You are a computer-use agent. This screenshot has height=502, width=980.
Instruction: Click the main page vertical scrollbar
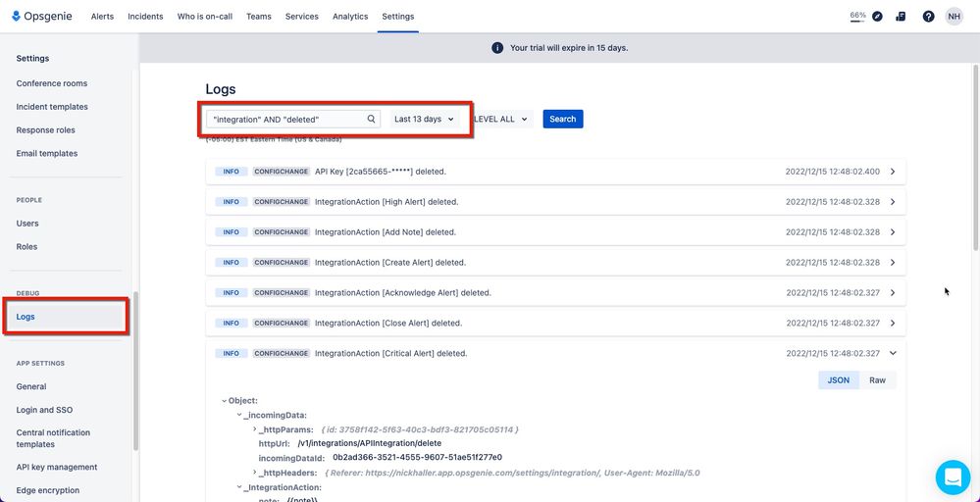[x=976, y=156]
